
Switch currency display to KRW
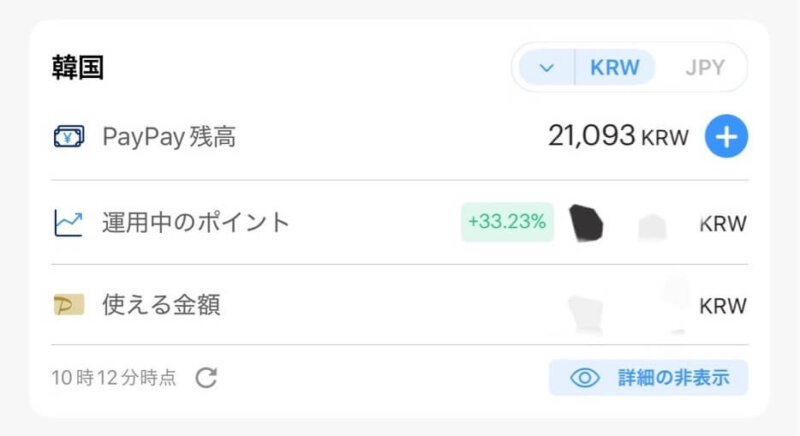click(x=615, y=68)
